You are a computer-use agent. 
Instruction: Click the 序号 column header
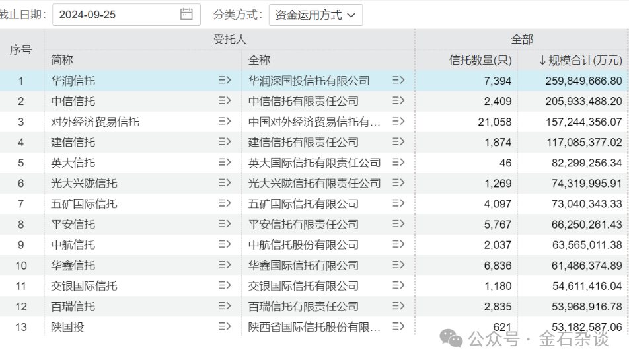click(x=21, y=50)
